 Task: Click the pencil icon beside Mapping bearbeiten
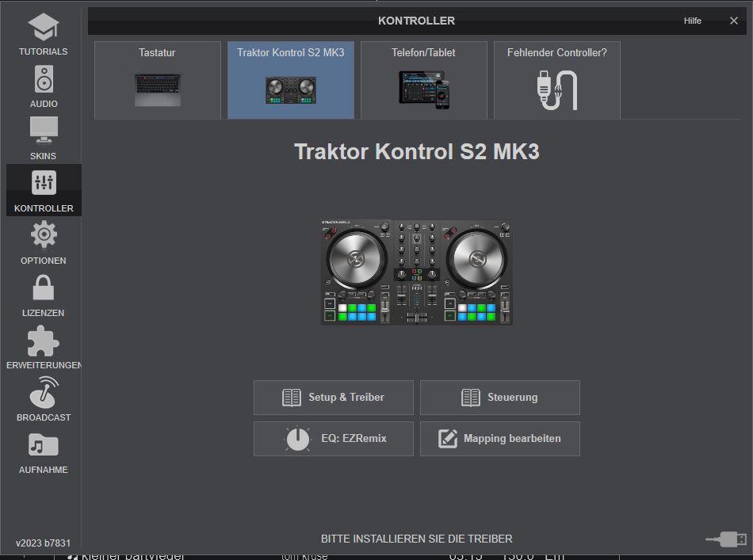pos(448,439)
